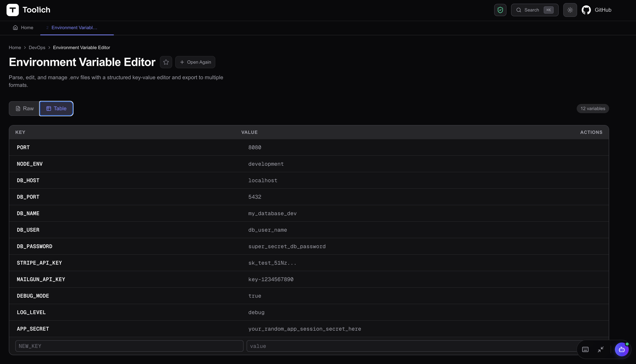Favorite the tool with the star icon
This screenshot has width=636, height=364.
[x=166, y=62]
